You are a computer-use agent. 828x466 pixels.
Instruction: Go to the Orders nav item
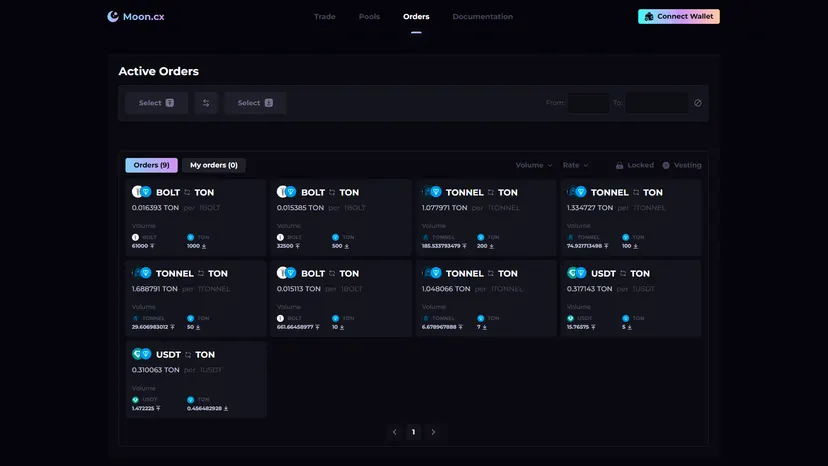click(x=416, y=16)
